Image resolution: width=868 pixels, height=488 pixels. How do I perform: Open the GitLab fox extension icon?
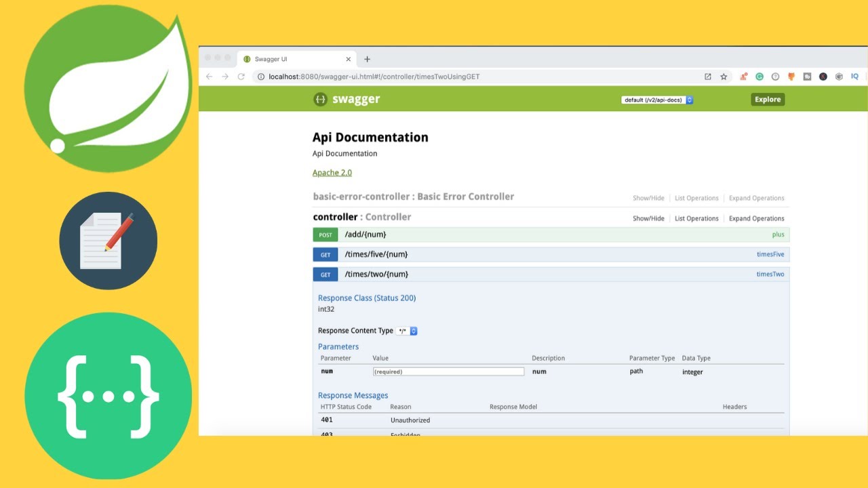tap(791, 77)
